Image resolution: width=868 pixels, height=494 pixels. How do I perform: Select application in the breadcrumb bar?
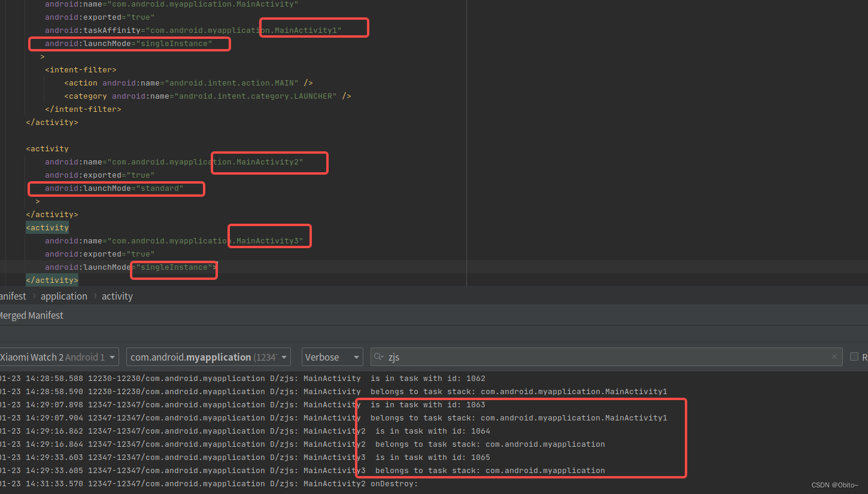(64, 296)
